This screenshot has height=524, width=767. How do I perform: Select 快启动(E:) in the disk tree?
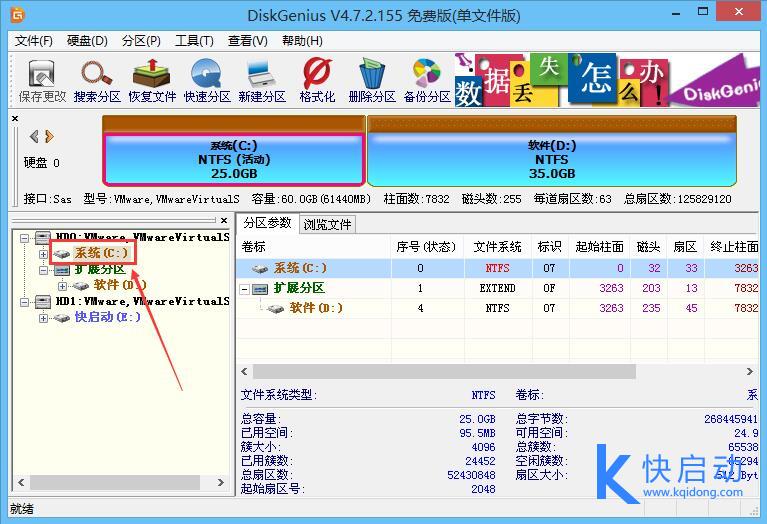pyautogui.click(x=108, y=317)
